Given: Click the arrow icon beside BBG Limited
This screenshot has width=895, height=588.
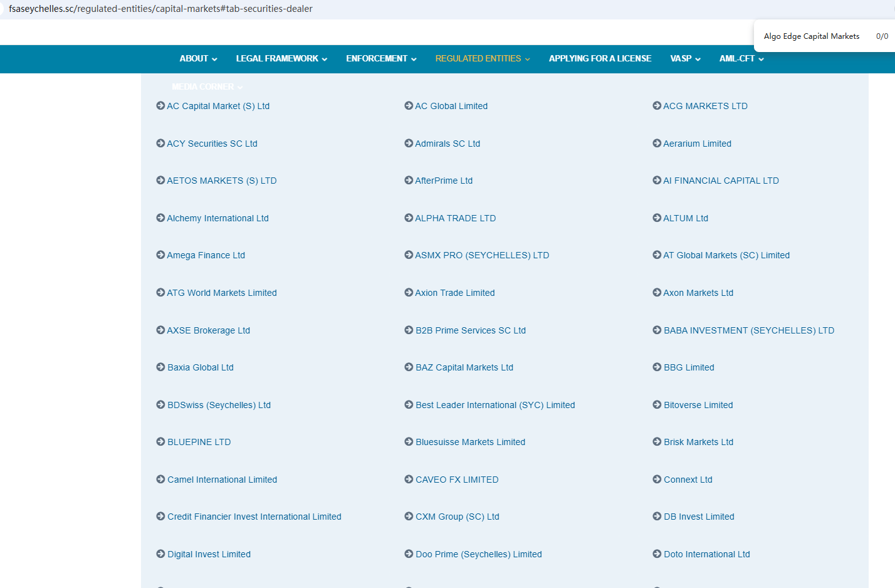Looking at the screenshot, I should coord(657,367).
